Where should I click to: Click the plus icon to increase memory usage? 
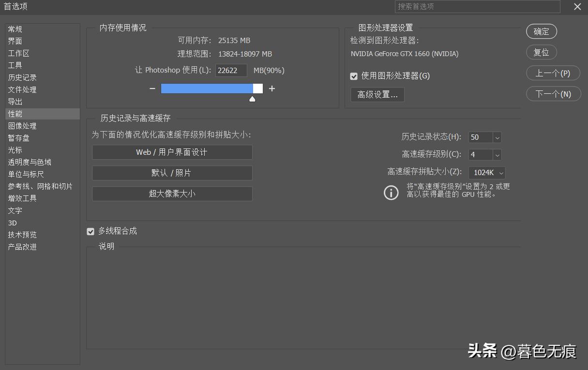tap(272, 89)
